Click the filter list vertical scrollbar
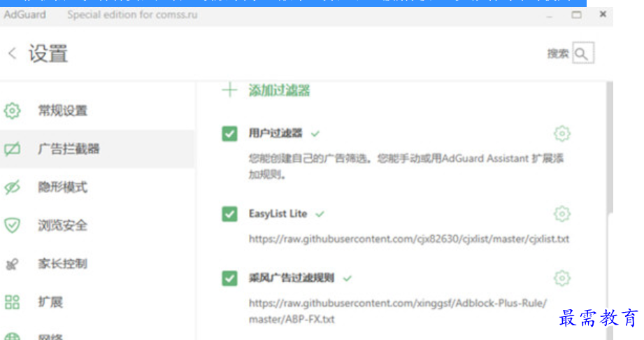 point(610,147)
